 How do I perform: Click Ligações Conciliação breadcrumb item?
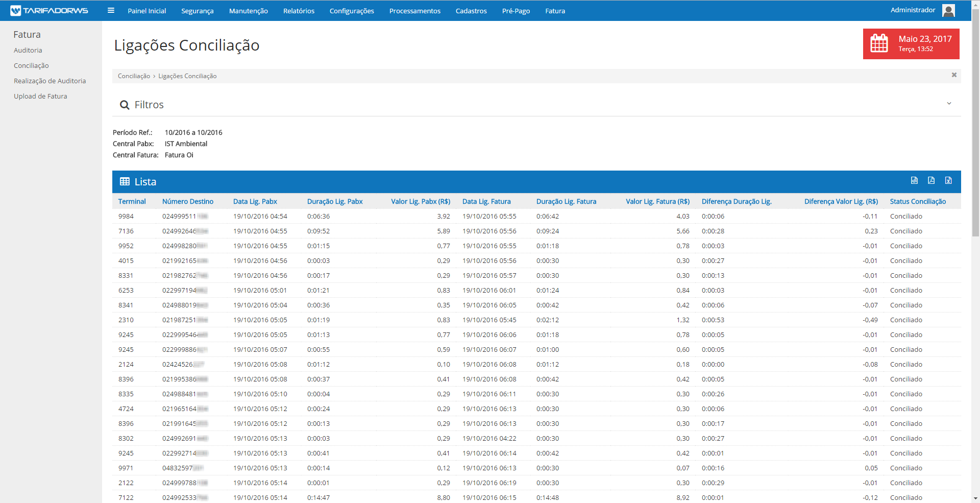pos(187,76)
